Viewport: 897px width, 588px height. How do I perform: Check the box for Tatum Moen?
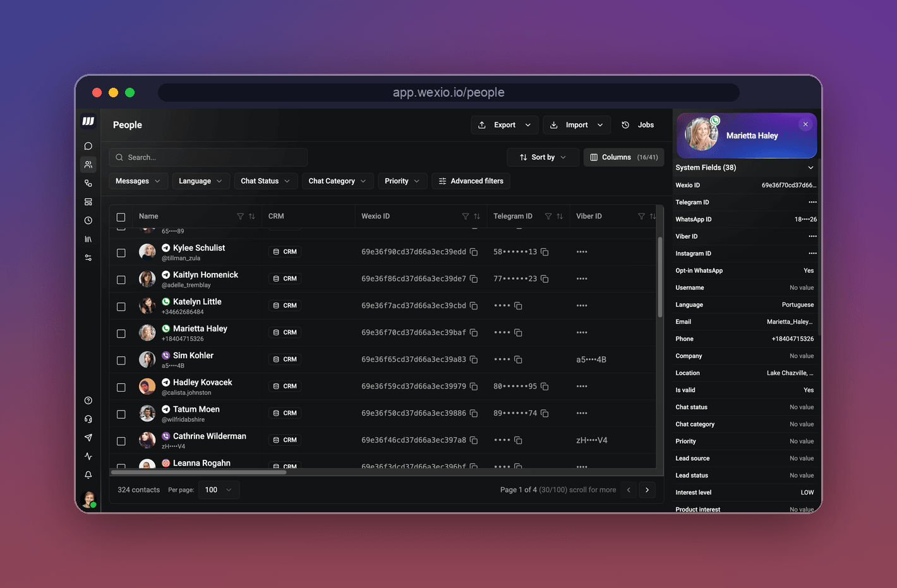tap(121, 414)
